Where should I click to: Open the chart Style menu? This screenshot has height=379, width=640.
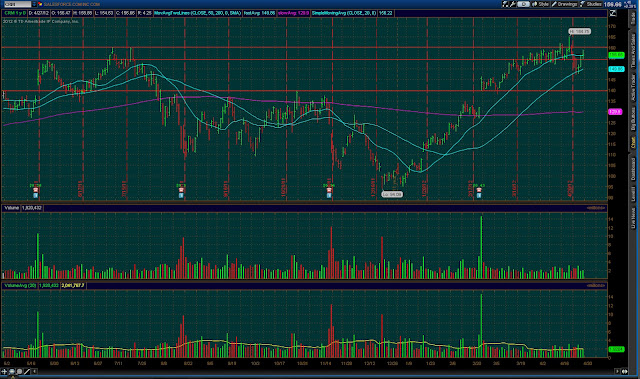coord(540,4)
